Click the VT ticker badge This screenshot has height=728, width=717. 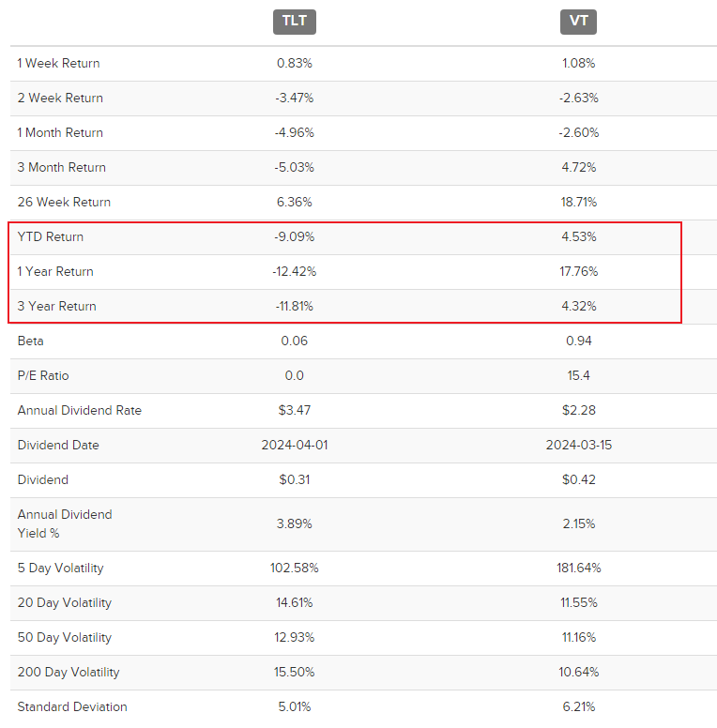(578, 22)
